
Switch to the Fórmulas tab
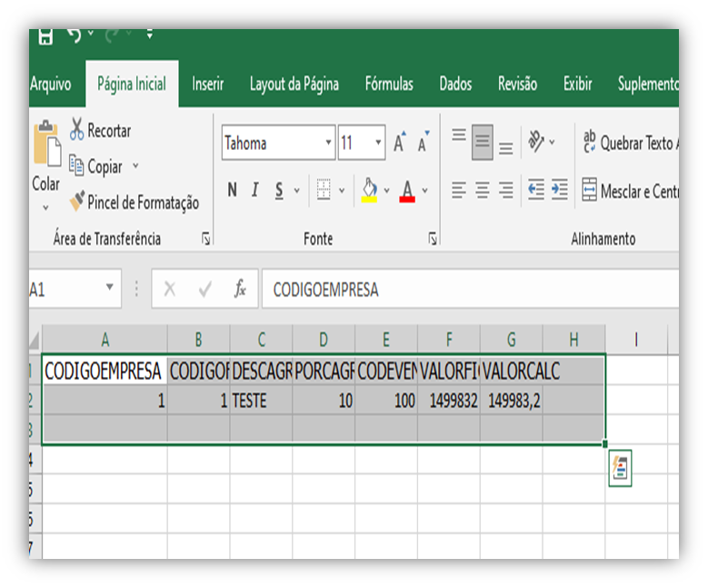tap(389, 84)
